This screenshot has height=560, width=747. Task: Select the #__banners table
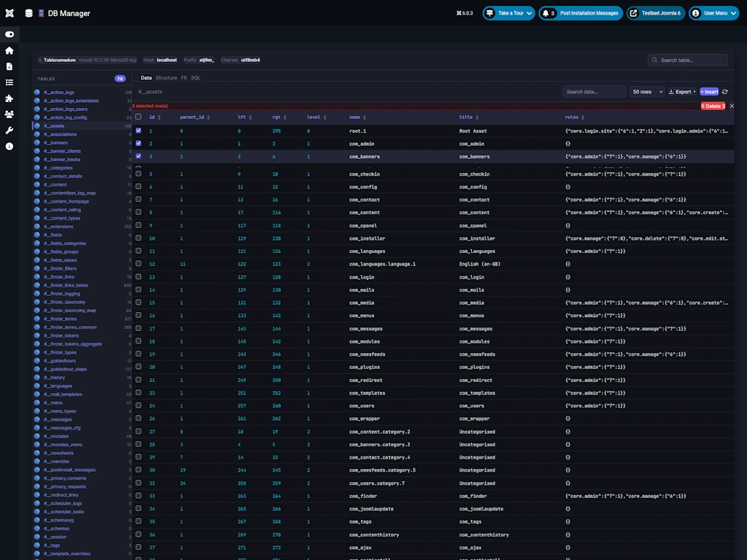point(55,143)
